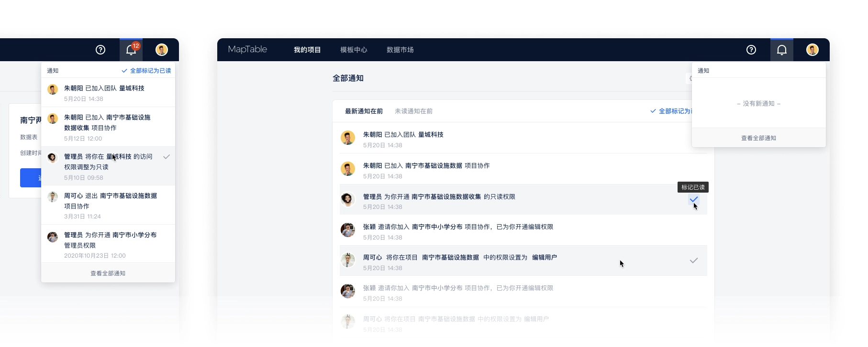Select the 最新通知在前 tab
The width and height of the screenshot is (868, 347).
click(364, 111)
